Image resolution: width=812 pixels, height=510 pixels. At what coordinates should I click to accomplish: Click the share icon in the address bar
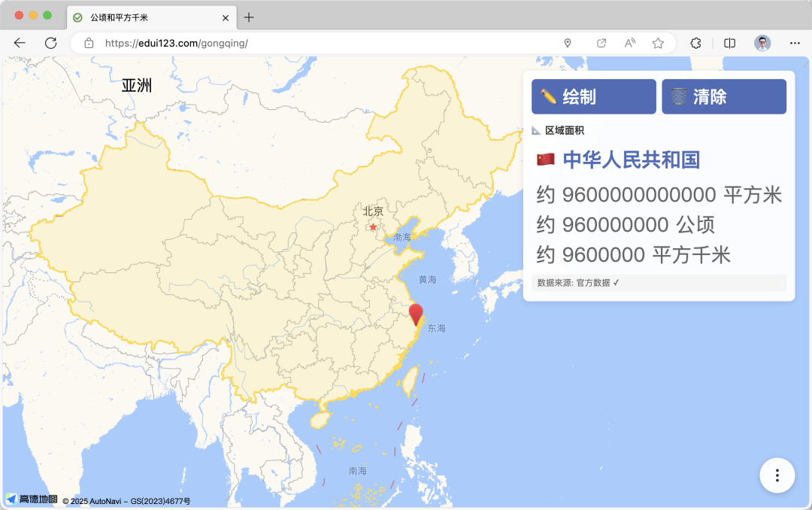pos(601,43)
